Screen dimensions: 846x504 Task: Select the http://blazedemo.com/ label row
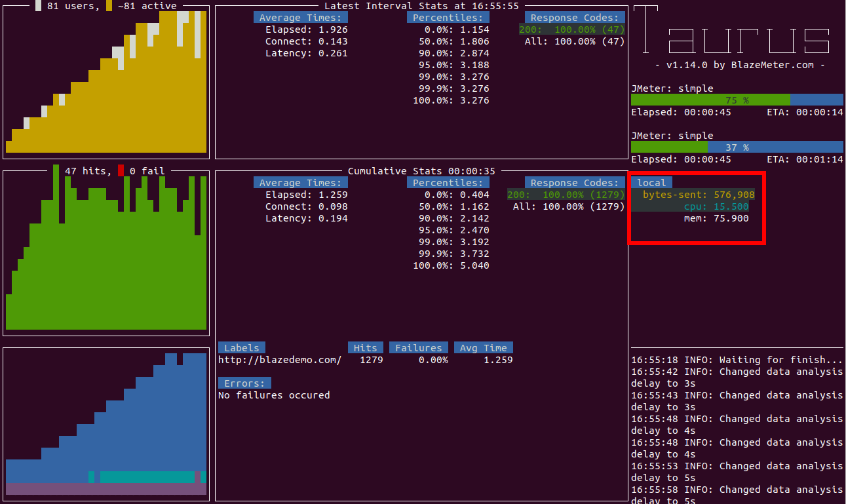(x=366, y=360)
